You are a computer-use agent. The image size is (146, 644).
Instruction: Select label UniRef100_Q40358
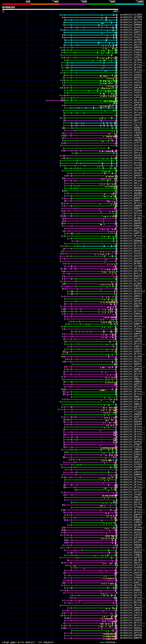(x=131, y=42)
